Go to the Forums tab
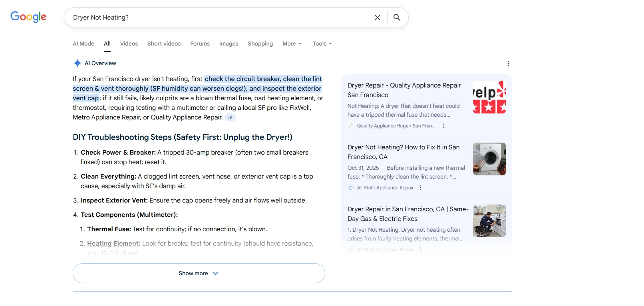This screenshot has height=306, width=644. 200,44
